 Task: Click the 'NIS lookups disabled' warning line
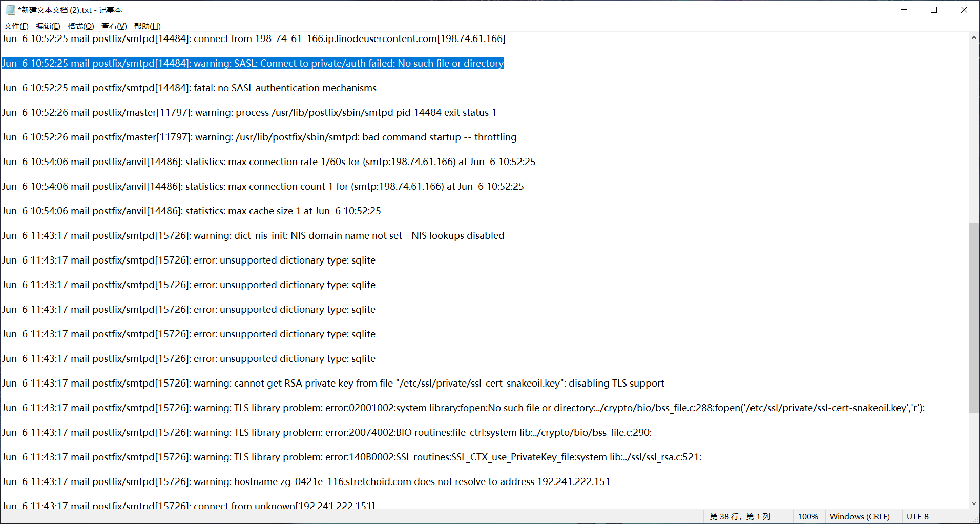pyautogui.click(x=253, y=235)
